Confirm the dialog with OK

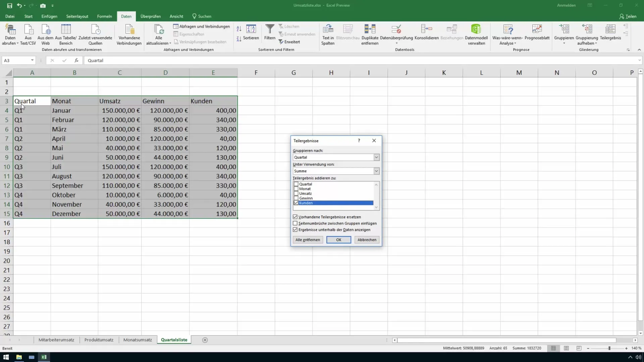coord(339,240)
